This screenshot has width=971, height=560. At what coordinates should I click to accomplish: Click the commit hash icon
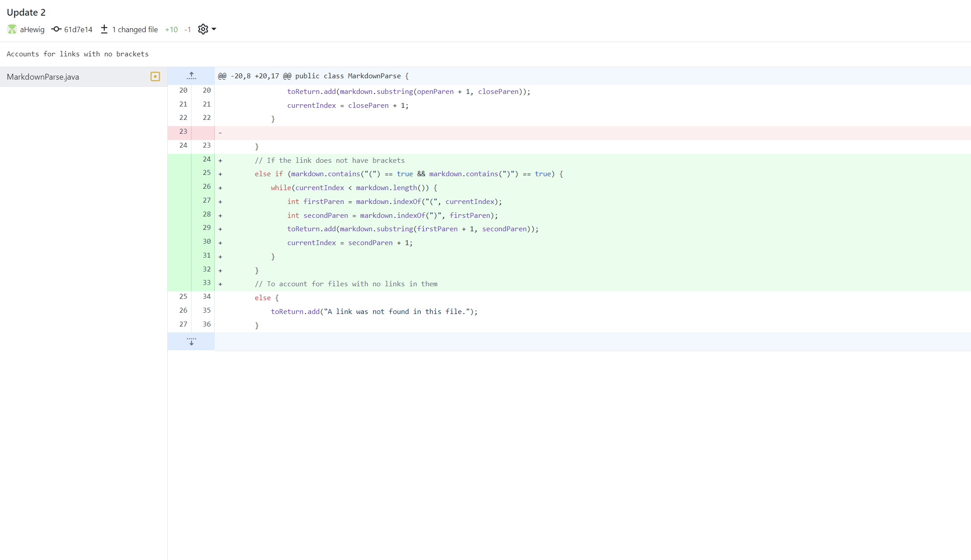(x=56, y=30)
